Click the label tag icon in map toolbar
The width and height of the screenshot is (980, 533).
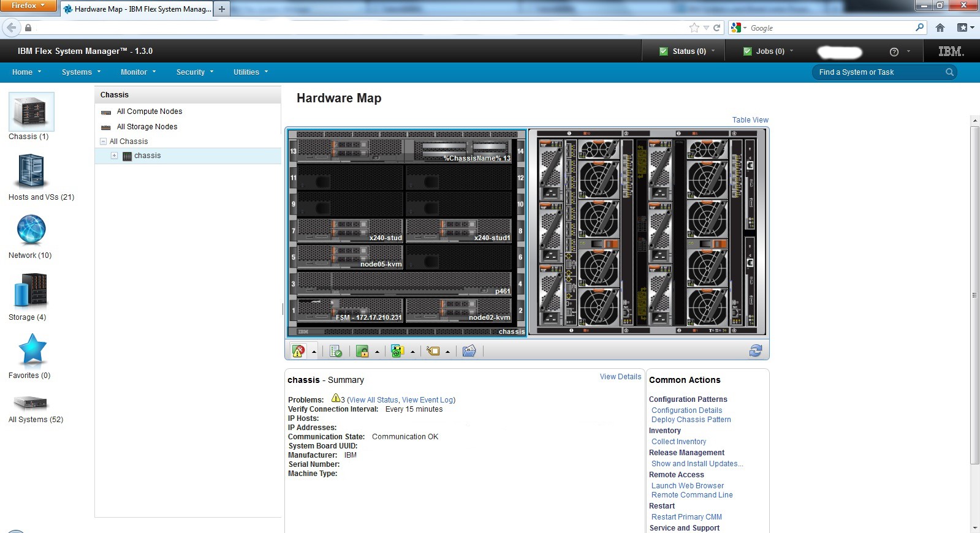pyautogui.click(x=433, y=351)
